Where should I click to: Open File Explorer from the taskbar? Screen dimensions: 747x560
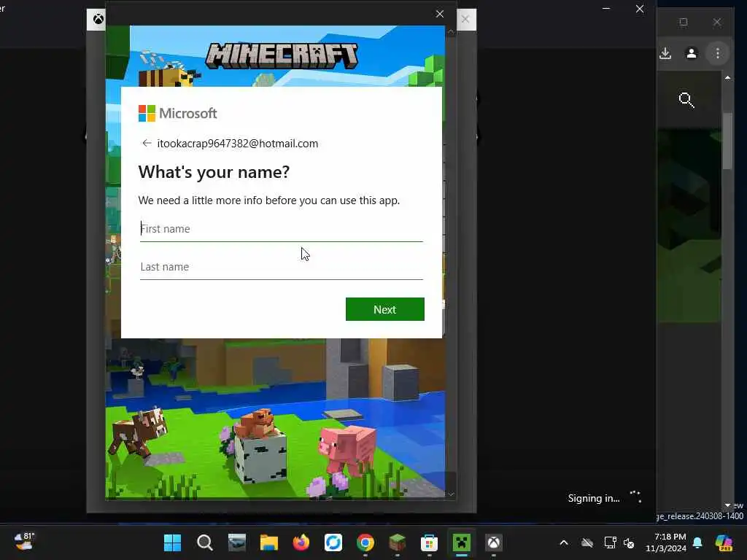268,542
